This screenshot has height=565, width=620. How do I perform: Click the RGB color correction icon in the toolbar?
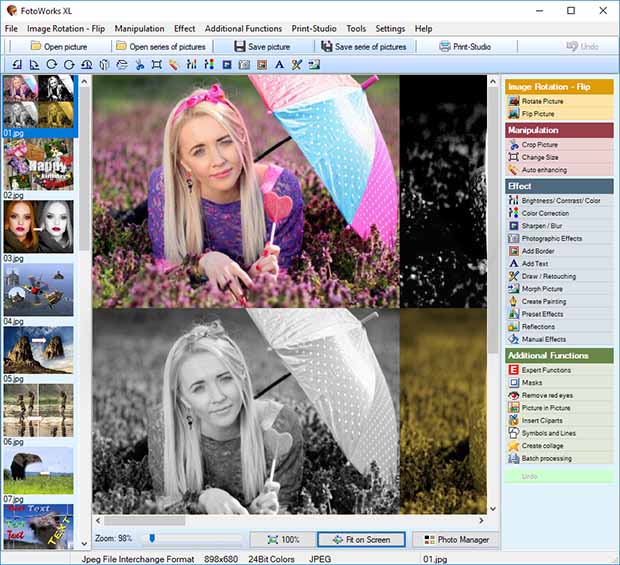209,64
